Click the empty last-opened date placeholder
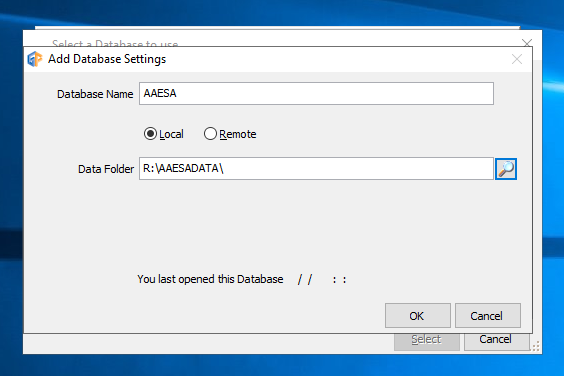Viewport: 564px width, 376px height. pos(322,280)
